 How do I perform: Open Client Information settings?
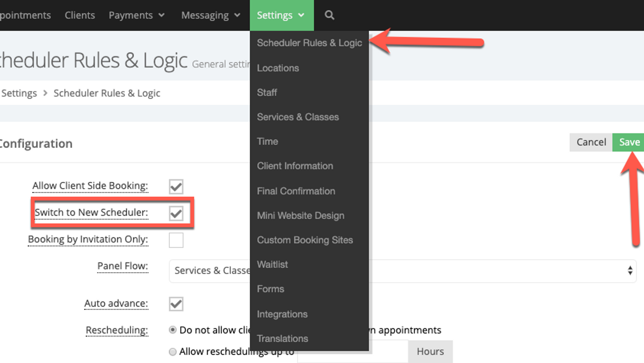pyautogui.click(x=295, y=166)
